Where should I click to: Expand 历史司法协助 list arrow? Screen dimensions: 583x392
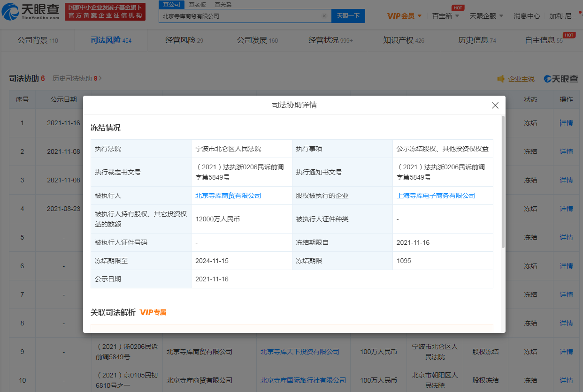[x=100, y=78]
